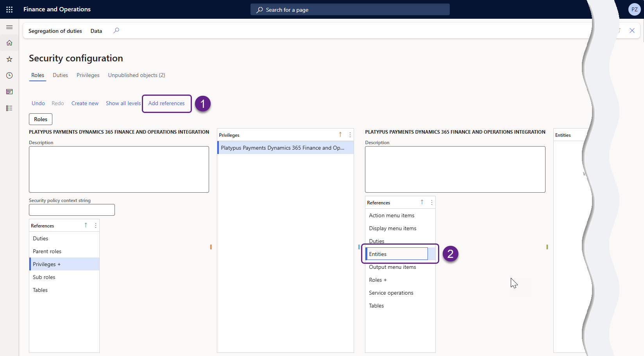
Task: Click Add references button
Action: (166, 104)
